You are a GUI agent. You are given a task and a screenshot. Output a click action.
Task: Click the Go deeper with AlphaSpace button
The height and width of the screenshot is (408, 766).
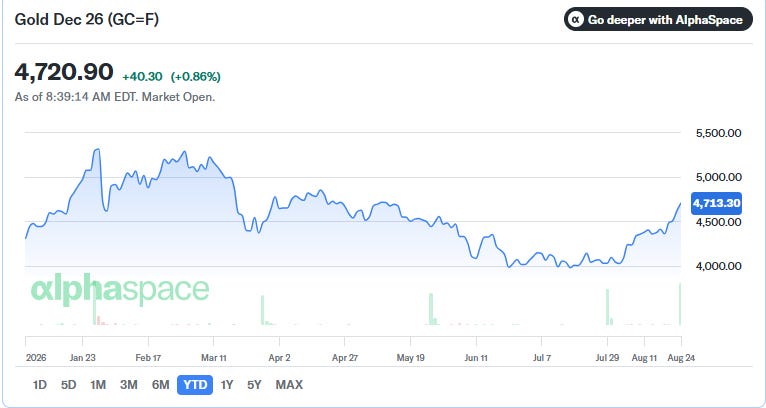pyautogui.click(x=658, y=20)
